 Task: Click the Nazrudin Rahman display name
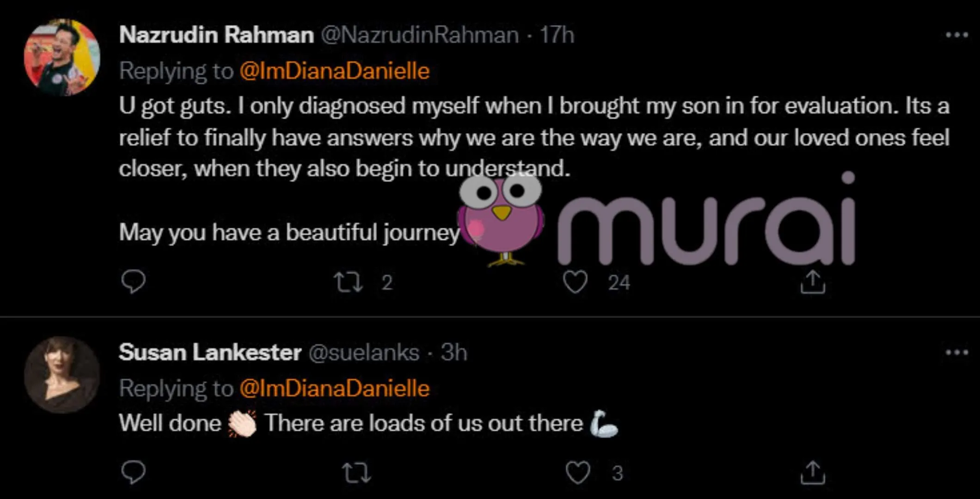(216, 35)
